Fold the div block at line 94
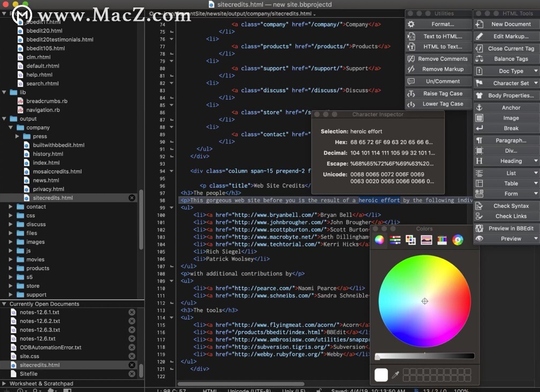Screen dimensions: 540x392 [x=171, y=171]
